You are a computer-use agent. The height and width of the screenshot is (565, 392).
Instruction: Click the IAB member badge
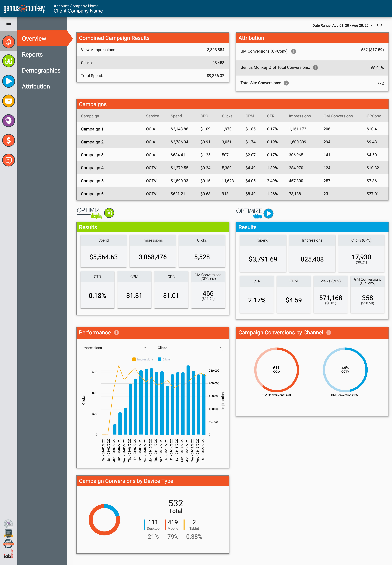click(x=8, y=554)
